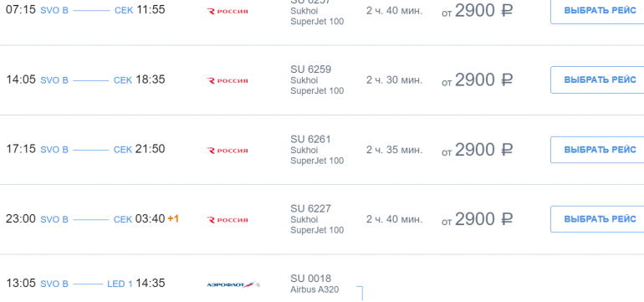Screen dimensions: 644x302
Task: Click the +1 next-day arrival indicator
Action: pyautogui.click(x=173, y=218)
